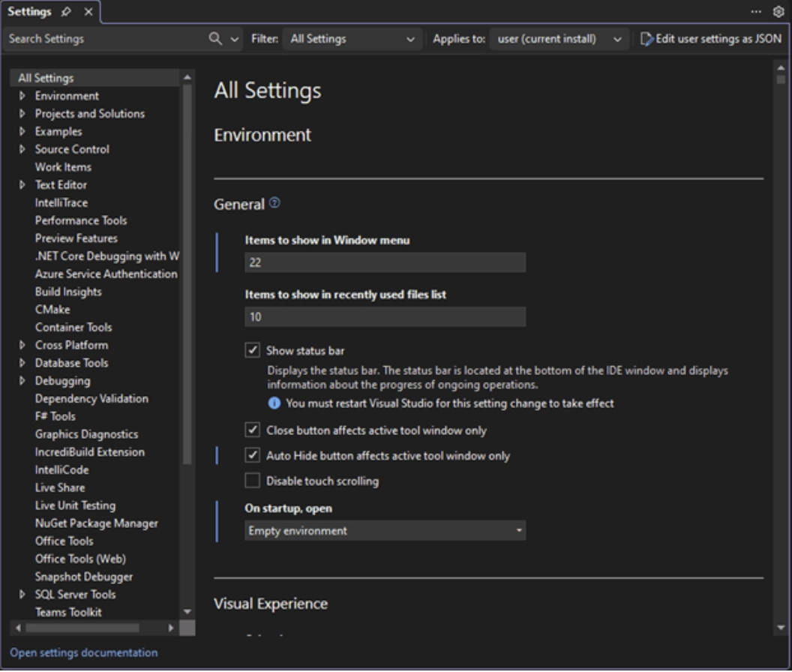
Task: Open the On startup Empty environment dropdown
Action: click(x=385, y=531)
